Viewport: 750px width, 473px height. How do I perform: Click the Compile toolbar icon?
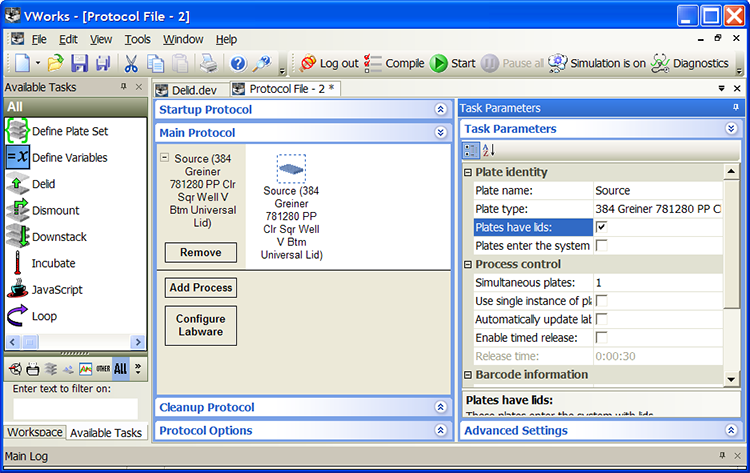click(373, 63)
